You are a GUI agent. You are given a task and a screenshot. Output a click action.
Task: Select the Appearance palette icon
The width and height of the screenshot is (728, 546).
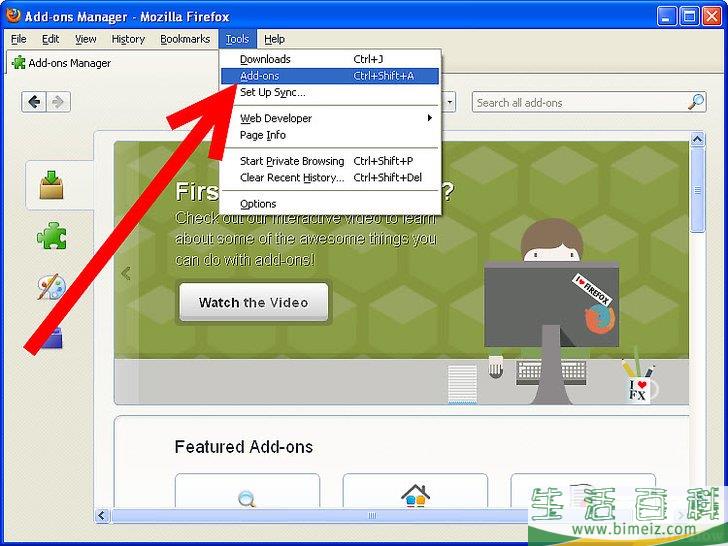point(50,286)
